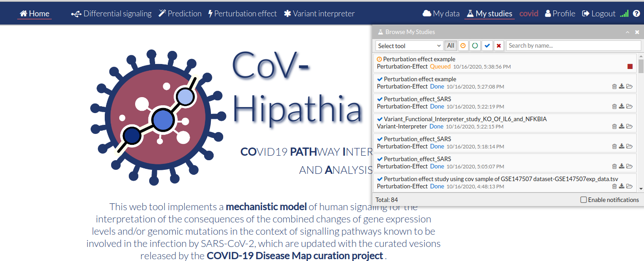644x261 pixels.
Task: Filter studies by queued status
Action: pos(463,45)
